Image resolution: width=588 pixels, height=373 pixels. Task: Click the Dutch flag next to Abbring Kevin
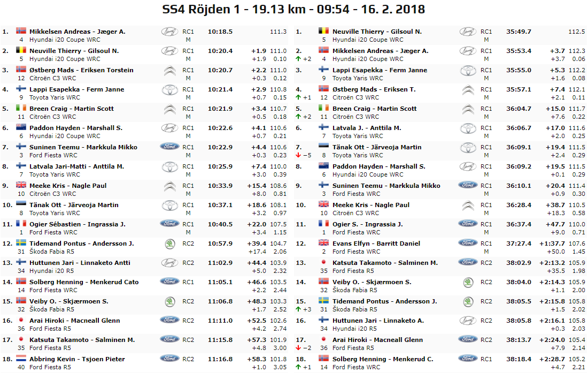21,359
